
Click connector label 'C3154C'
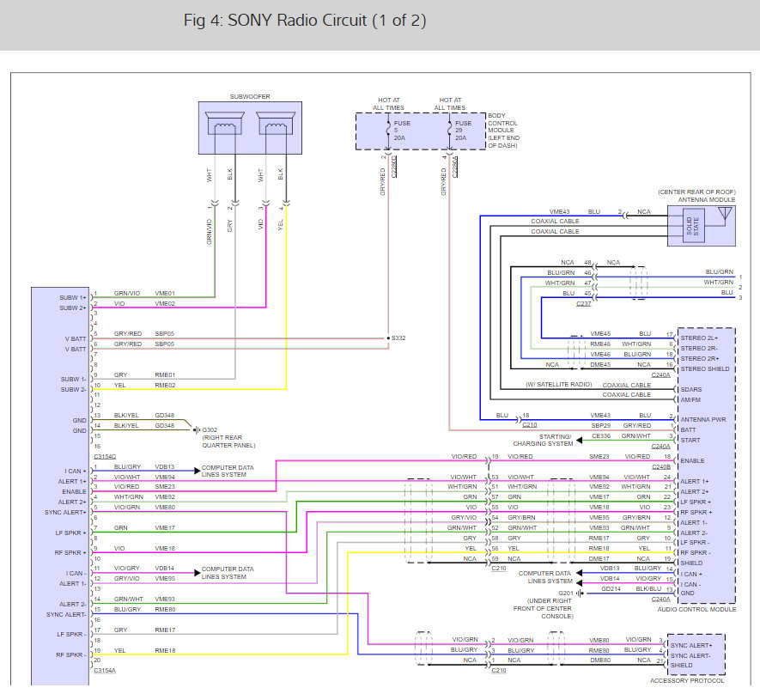point(105,457)
